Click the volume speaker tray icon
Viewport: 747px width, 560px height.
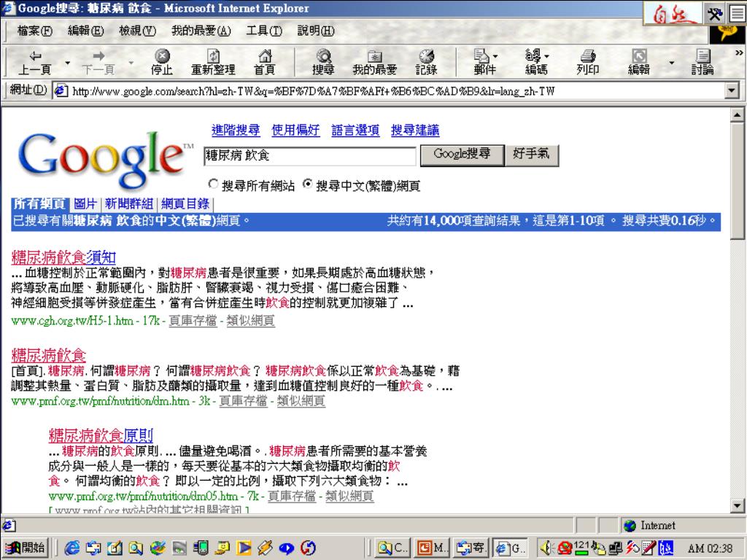pos(547,548)
